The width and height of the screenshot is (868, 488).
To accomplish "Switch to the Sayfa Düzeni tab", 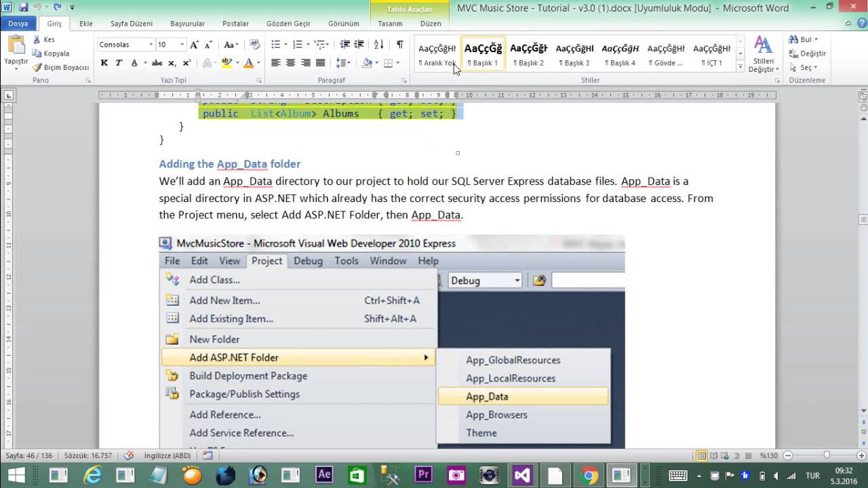I will click(132, 23).
